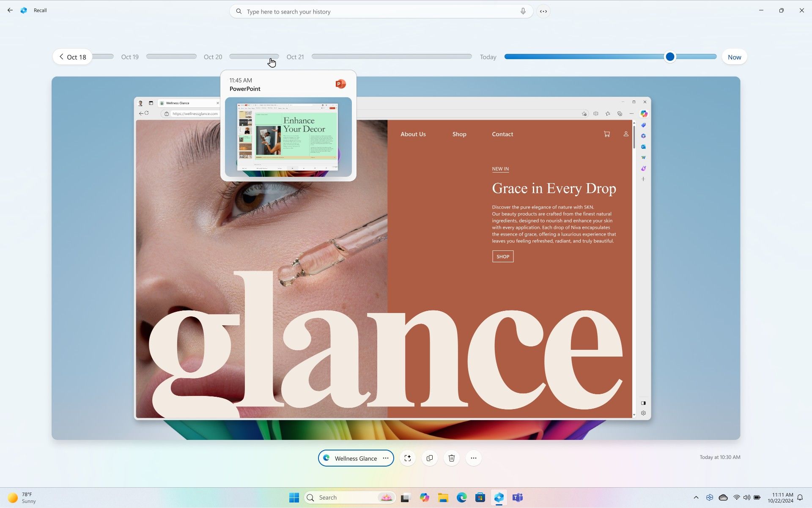
Task: Click the fullscreen expand icon below preview
Action: (x=408, y=458)
